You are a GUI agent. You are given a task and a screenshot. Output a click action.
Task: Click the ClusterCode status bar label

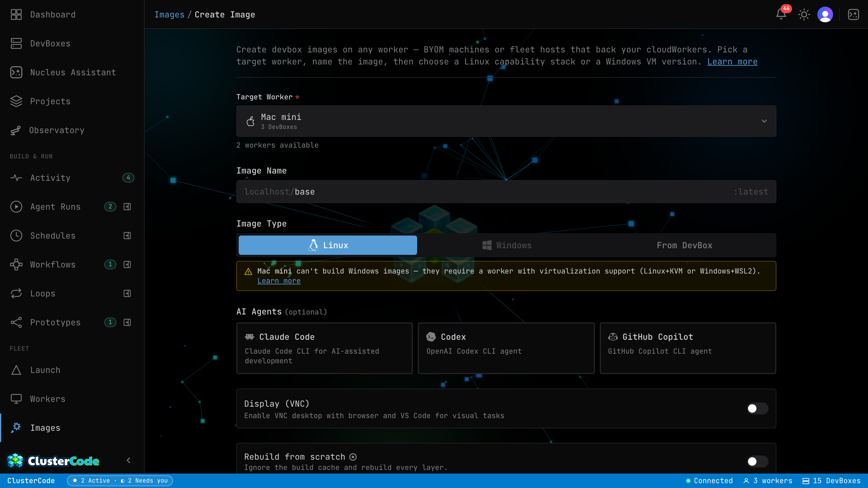(x=31, y=480)
